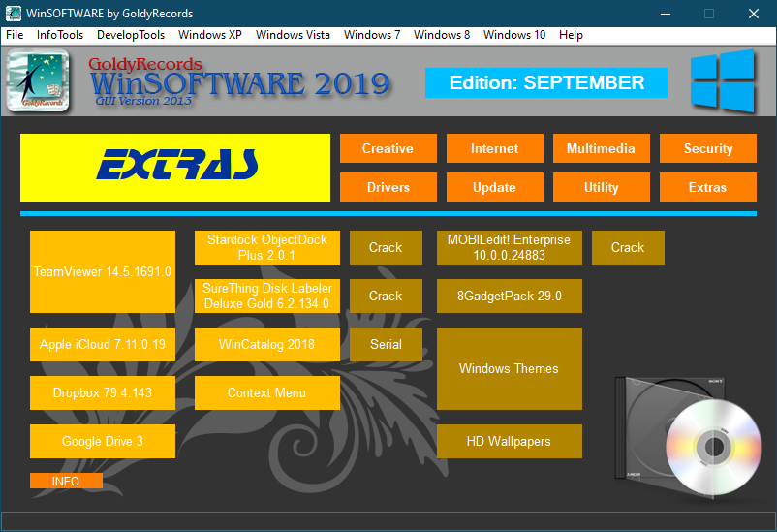Click SureThing Disk Labeler Deluxe Gold
Screen dimensions: 777x532
[267, 296]
